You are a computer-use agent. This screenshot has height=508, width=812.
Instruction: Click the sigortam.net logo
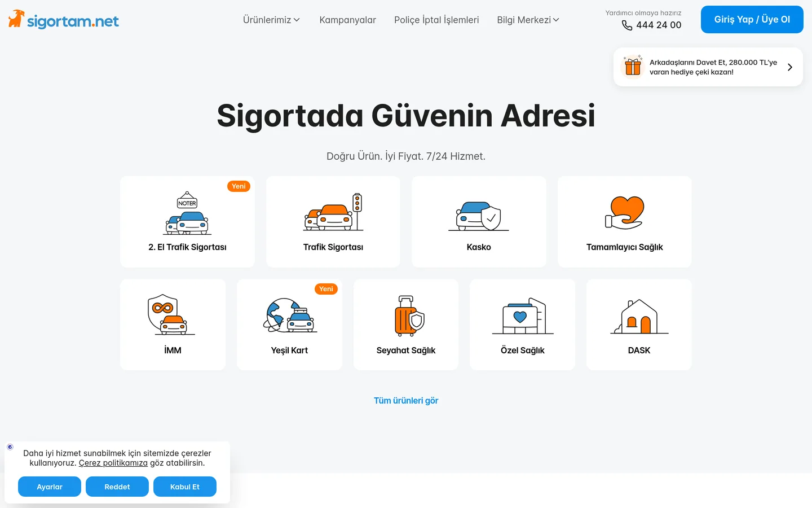coord(64,20)
